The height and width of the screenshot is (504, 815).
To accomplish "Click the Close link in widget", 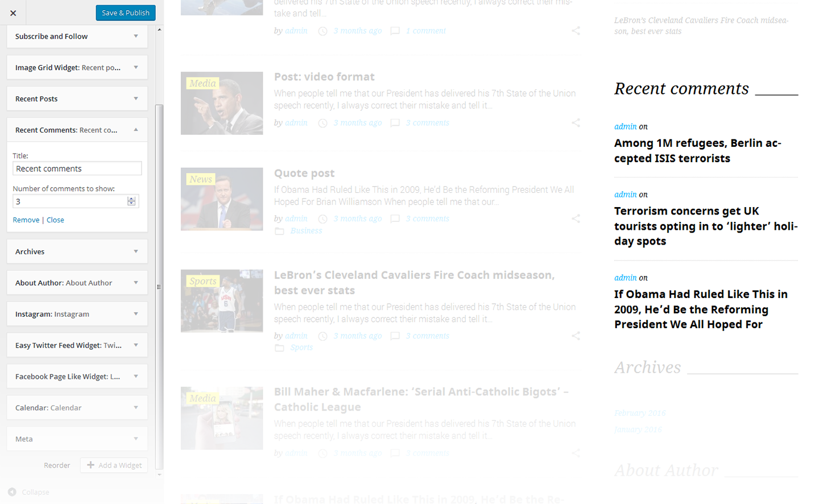I will tap(55, 220).
